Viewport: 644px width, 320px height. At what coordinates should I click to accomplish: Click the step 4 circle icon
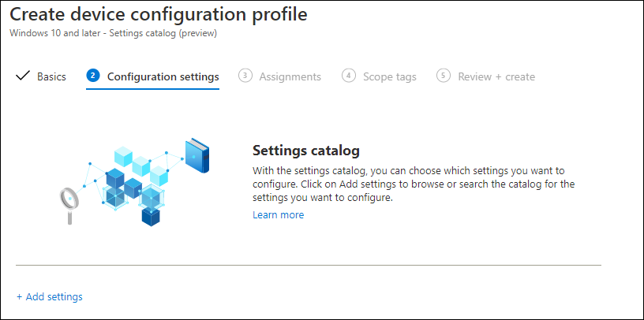tap(349, 76)
